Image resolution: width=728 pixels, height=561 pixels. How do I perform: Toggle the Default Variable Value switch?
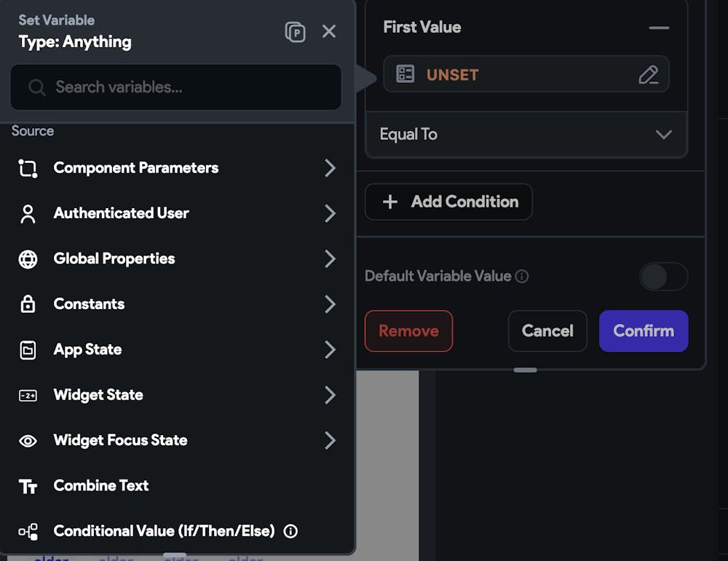[x=663, y=276]
